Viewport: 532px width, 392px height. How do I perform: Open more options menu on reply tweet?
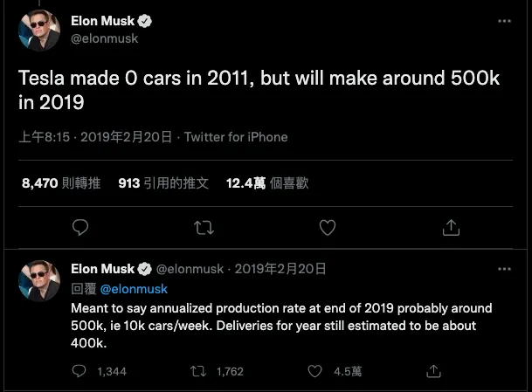(x=504, y=268)
